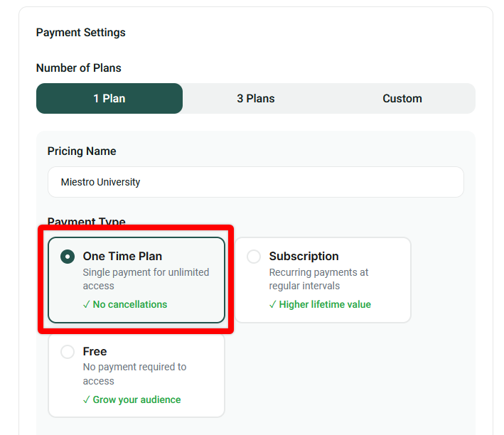Select the 1 Plan tab
The width and height of the screenshot is (504, 435).
[109, 98]
